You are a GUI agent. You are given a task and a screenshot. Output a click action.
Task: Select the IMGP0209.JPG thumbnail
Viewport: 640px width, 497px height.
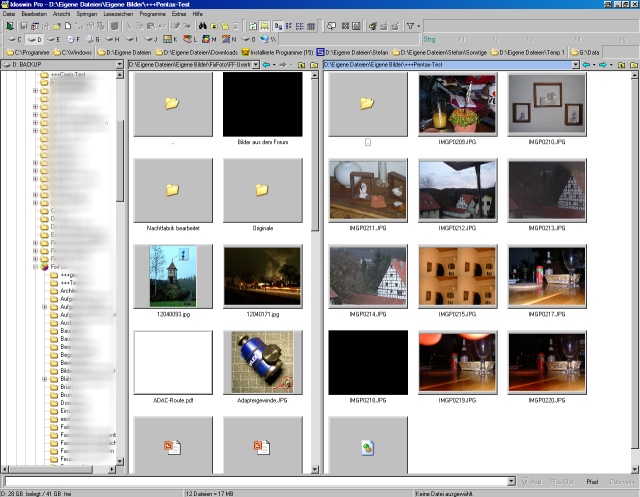pos(457,104)
